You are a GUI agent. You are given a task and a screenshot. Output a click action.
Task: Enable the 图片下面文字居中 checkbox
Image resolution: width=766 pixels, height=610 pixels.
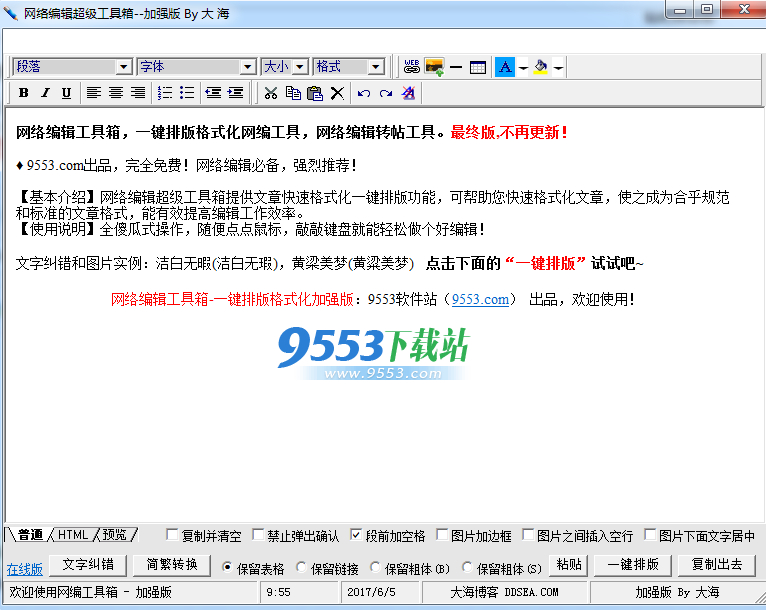tap(650, 535)
